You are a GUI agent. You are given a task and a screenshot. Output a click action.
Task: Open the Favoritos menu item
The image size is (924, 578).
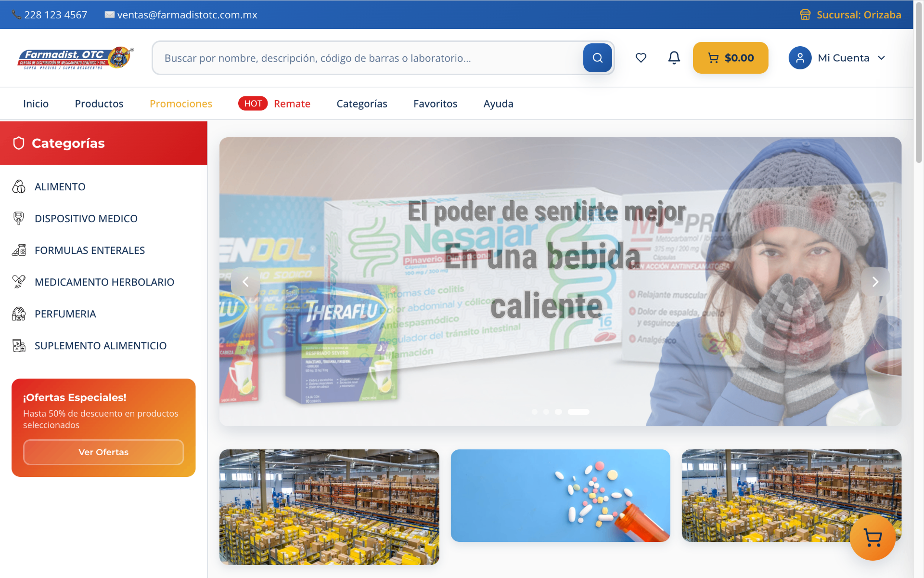[436, 104]
